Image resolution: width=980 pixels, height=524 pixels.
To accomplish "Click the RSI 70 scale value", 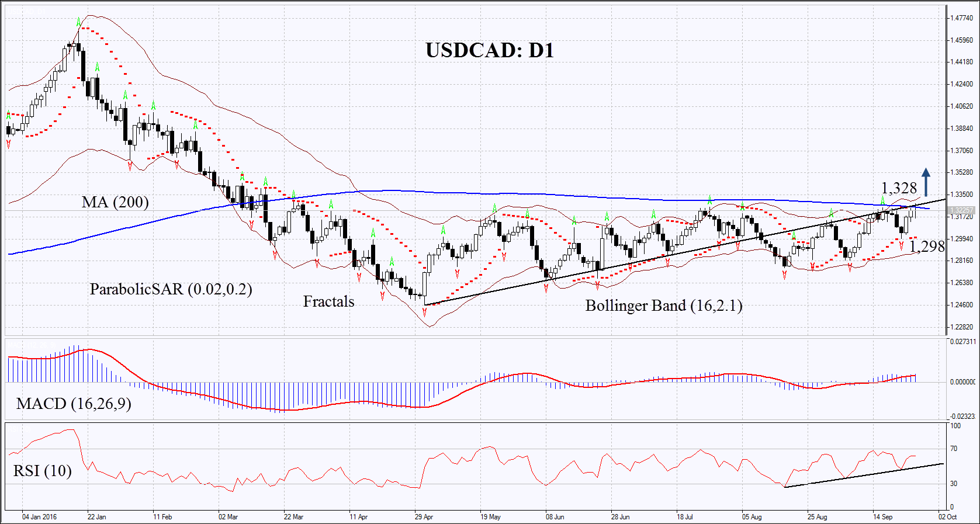I will (954, 449).
